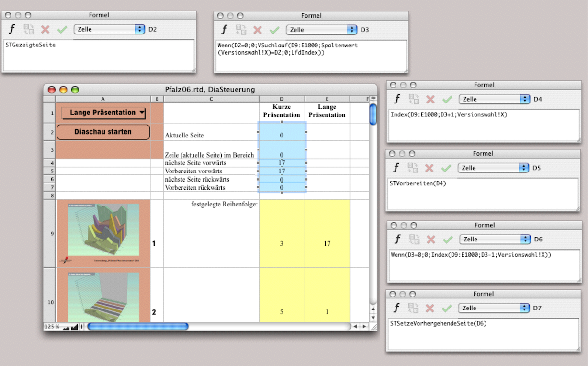Open the Zelle dropdown in D2 window

coord(109,29)
